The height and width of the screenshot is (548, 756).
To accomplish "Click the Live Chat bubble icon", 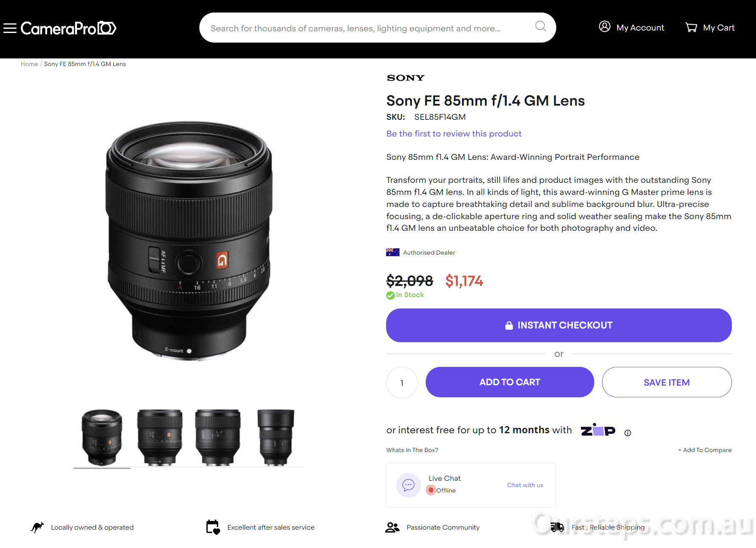I will 408,485.
